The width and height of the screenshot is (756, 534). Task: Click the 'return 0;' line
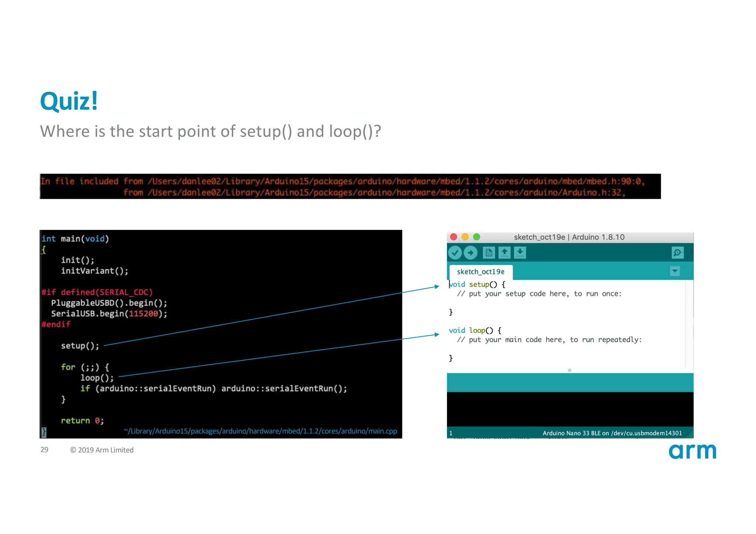coord(82,421)
